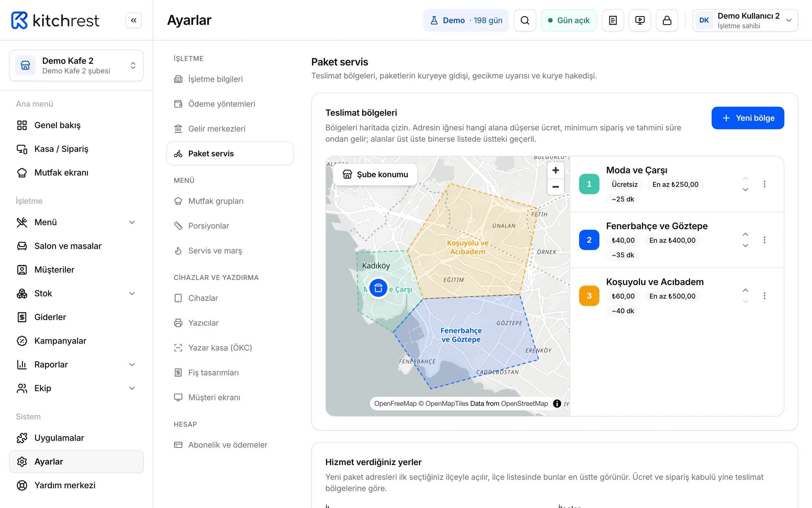This screenshot has height=508, width=812.
Task: Open Mutfak grupları settings
Action: coord(230,201)
